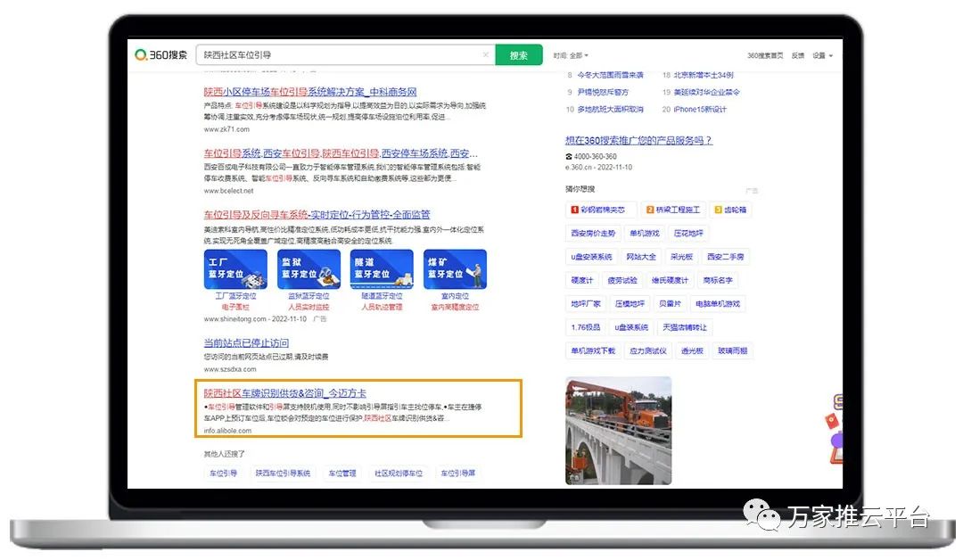Viewport: 963px width, 560px height.
Task: Click into the search input field
Action: (x=339, y=55)
